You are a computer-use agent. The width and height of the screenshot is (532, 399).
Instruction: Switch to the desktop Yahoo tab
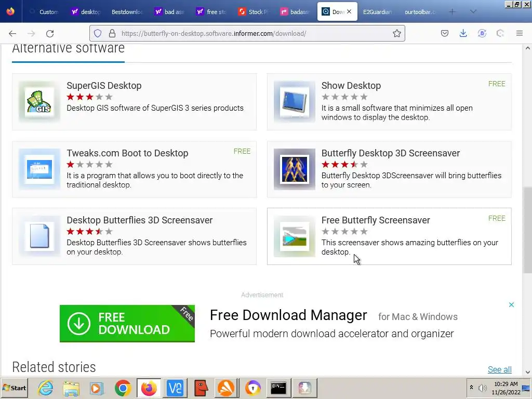86,12
